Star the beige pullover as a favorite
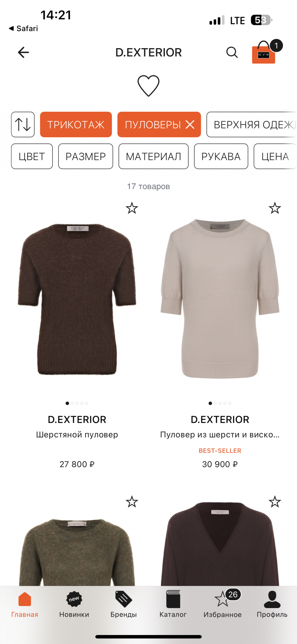The width and height of the screenshot is (297, 644). 275,208
